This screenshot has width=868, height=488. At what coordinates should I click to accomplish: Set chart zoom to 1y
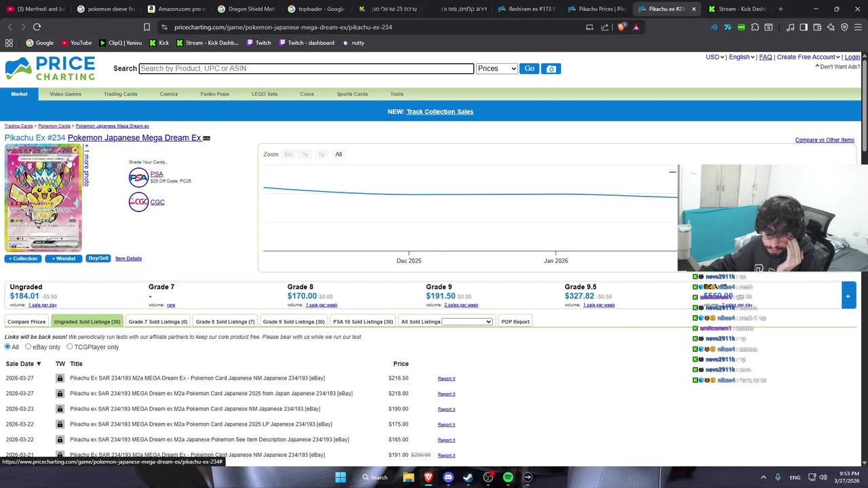pyautogui.click(x=305, y=155)
